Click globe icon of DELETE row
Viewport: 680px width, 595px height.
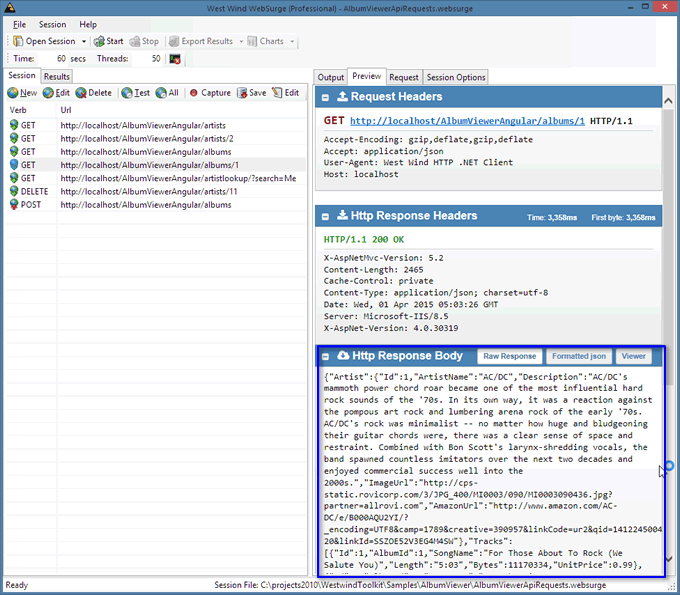pos(14,191)
